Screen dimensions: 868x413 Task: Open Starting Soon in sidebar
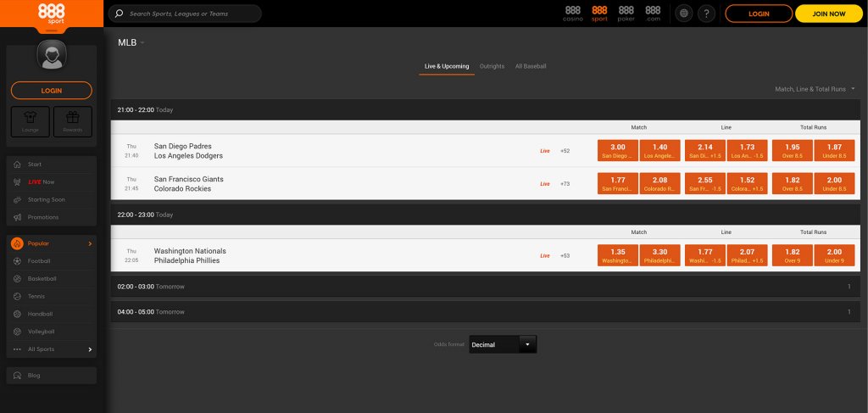point(52,200)
